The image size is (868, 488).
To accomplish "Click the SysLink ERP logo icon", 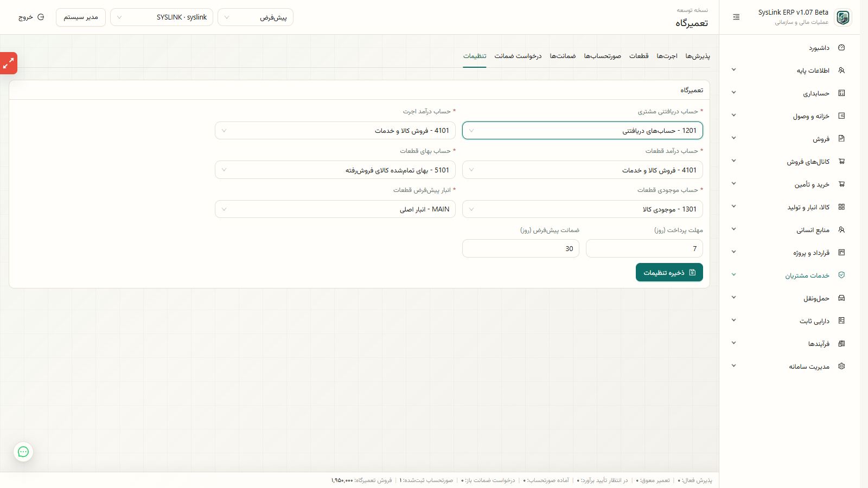I will [843, 17].
